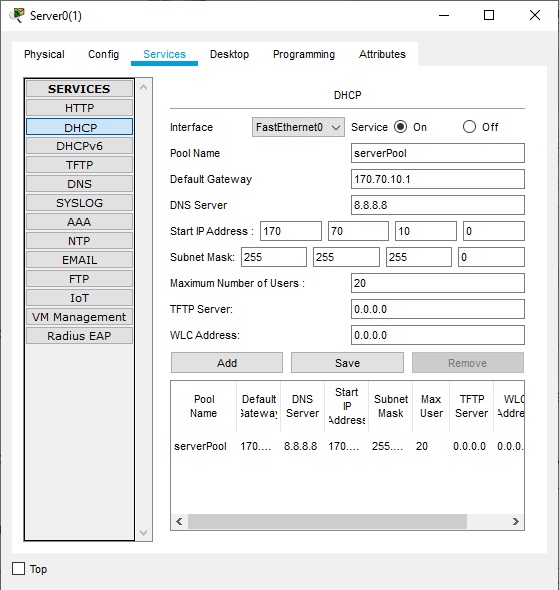The width and height of the screenshot is (559, 590).
Task: Open VM Management service
Action: tap(79, 317)
